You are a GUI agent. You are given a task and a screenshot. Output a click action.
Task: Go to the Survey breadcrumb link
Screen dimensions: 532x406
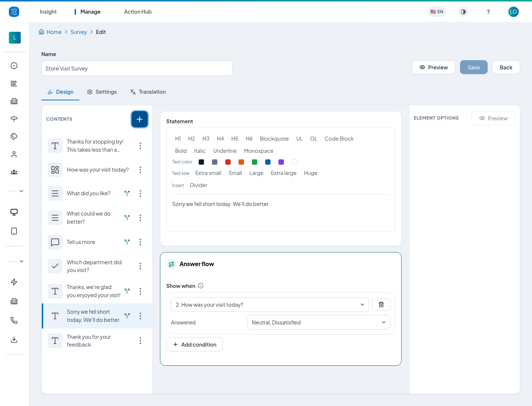pos(79,32)
